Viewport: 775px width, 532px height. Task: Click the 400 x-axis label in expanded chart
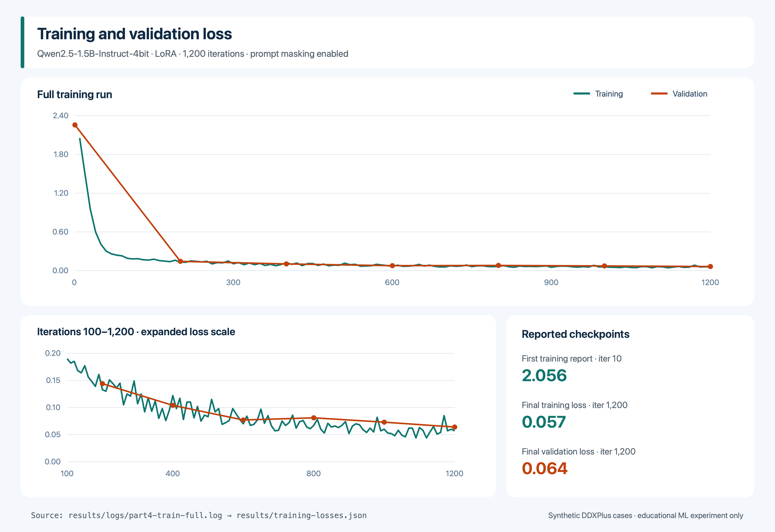coord(173,473)
